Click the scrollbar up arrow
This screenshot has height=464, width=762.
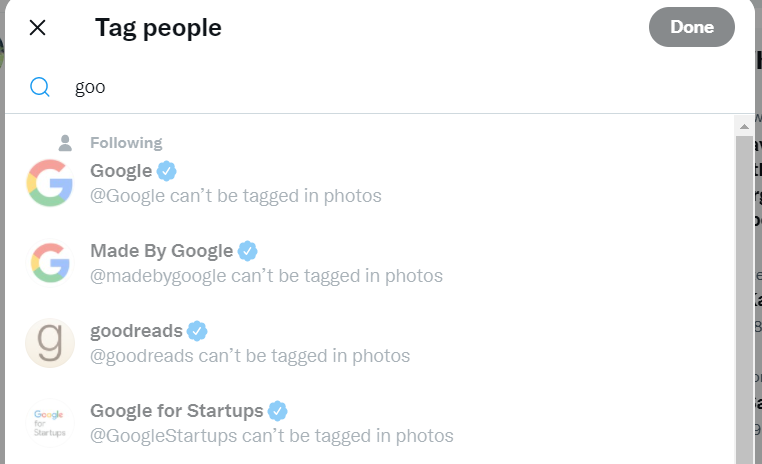(x=743, y=126)
